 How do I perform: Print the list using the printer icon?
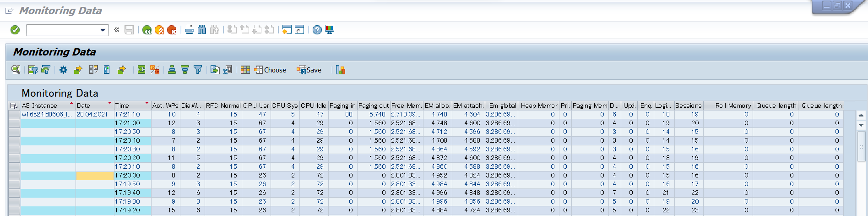(x=189, y=30)
